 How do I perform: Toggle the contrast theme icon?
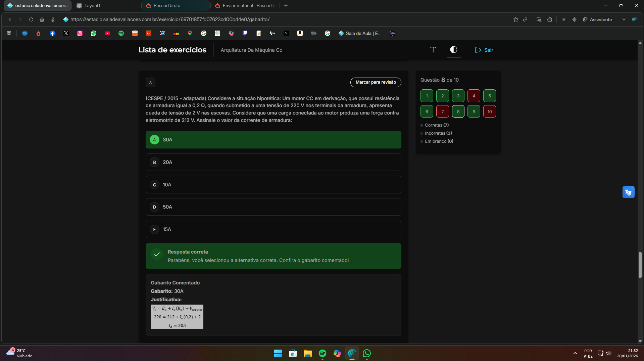[453, 50]
